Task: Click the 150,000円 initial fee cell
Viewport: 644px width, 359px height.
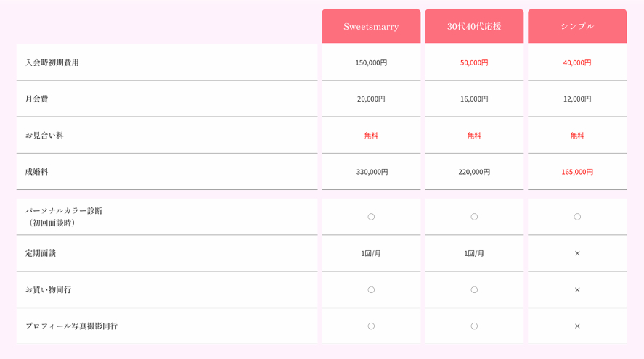Action: coord(371,62)
